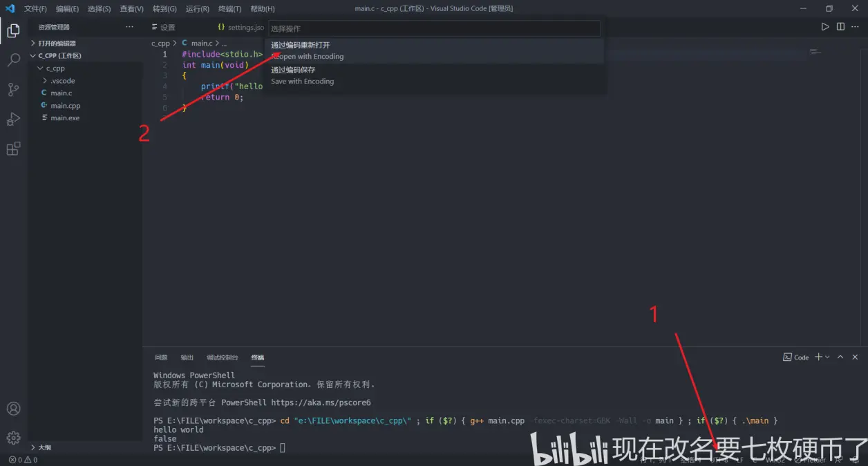Open the Source Control view

13,89
